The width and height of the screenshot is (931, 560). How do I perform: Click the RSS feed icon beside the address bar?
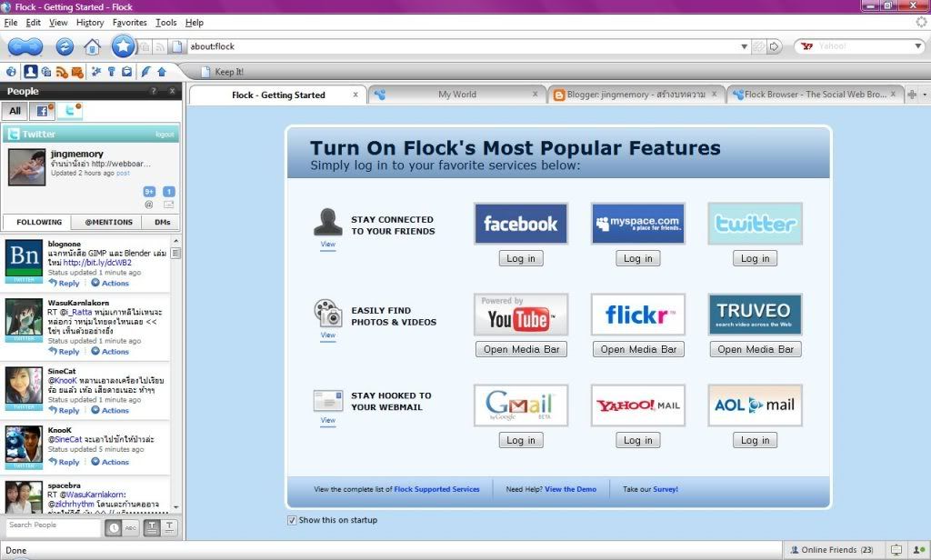click(x=160, y=46)
